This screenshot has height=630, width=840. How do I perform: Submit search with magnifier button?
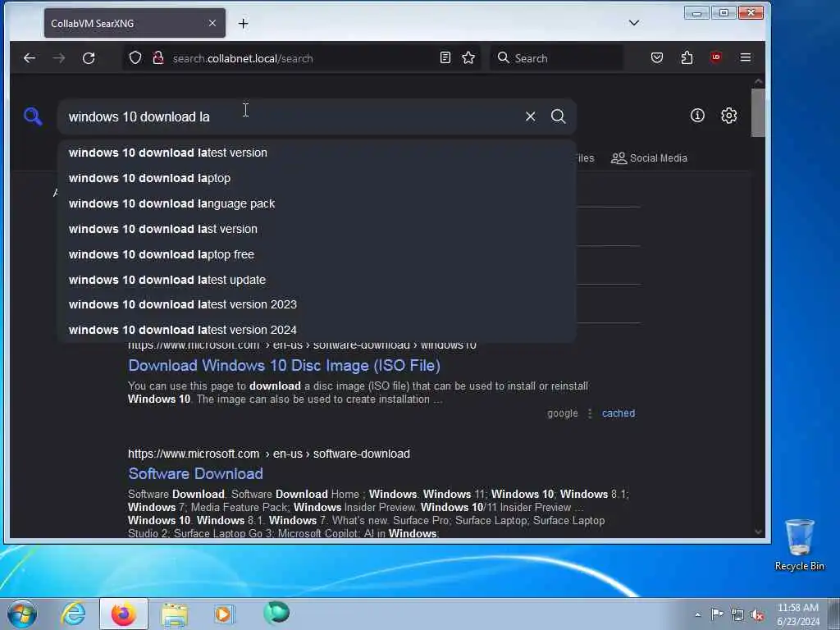pyautogui.click(x=558, y=116)
